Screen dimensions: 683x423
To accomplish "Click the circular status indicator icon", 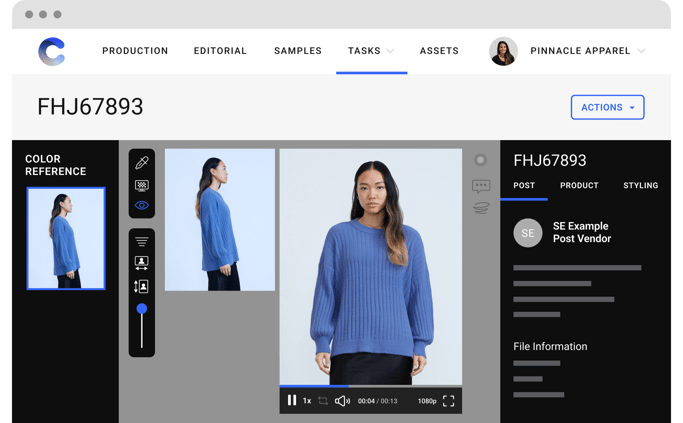I will tap(480, 160).
